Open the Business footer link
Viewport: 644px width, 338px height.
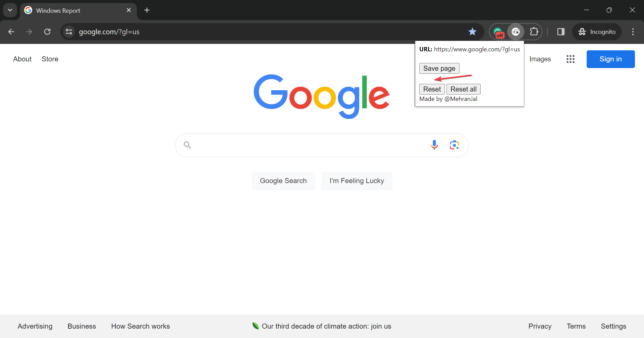pos(82,326)
